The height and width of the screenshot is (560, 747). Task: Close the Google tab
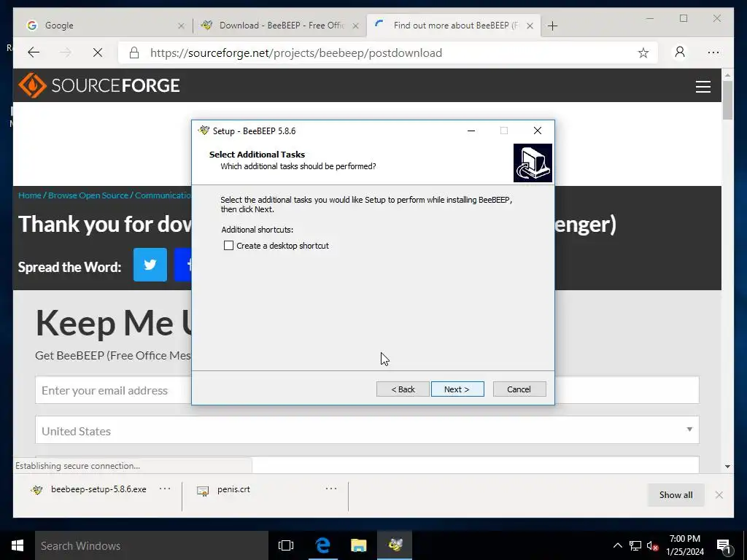click(181, 26)
